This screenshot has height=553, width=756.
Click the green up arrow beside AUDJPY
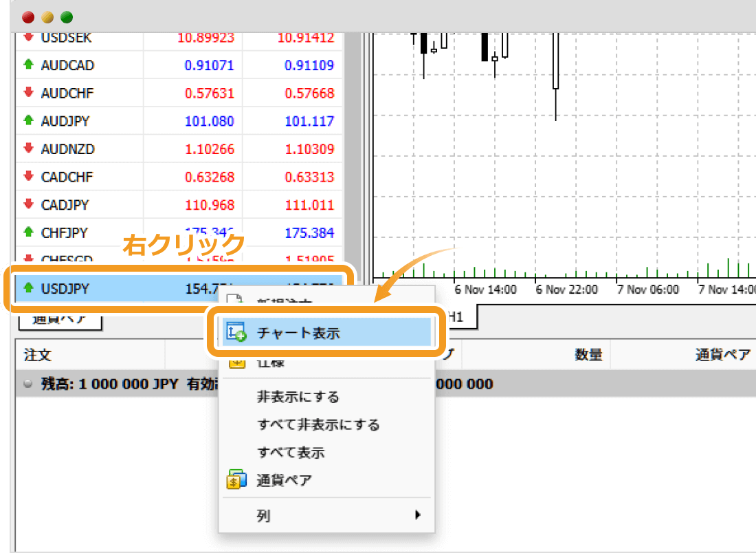click(28, 120)
